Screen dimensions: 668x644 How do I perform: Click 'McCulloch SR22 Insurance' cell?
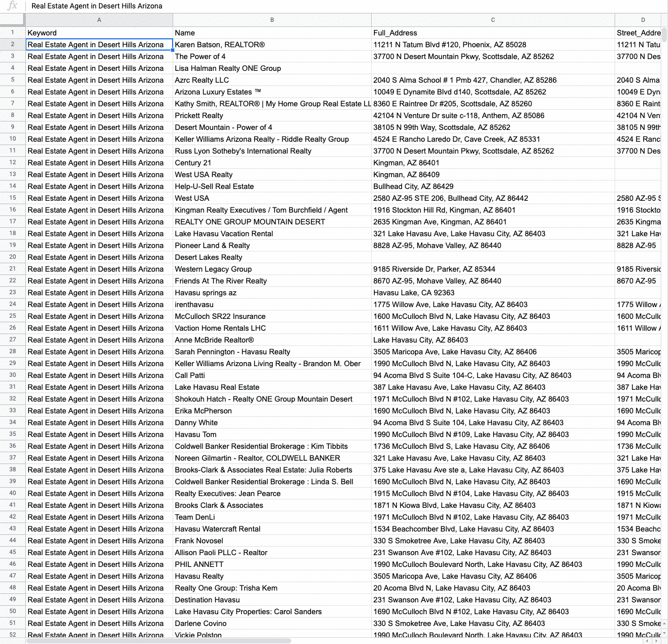pos(272,316)
